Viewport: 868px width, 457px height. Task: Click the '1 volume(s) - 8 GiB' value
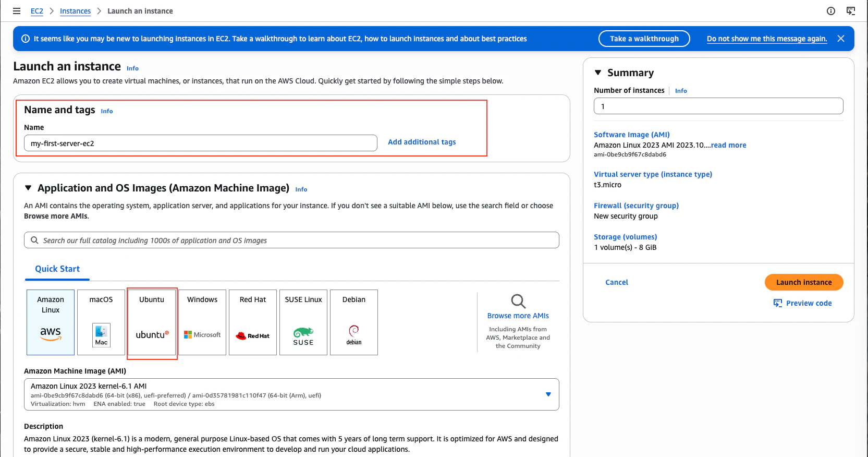tap(625, 247)
